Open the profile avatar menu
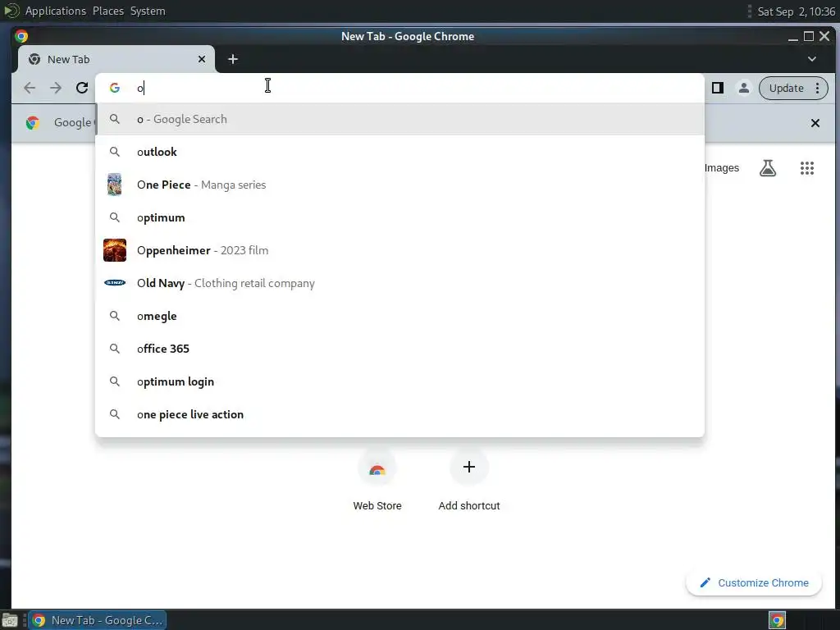 [x=743, y=88]
